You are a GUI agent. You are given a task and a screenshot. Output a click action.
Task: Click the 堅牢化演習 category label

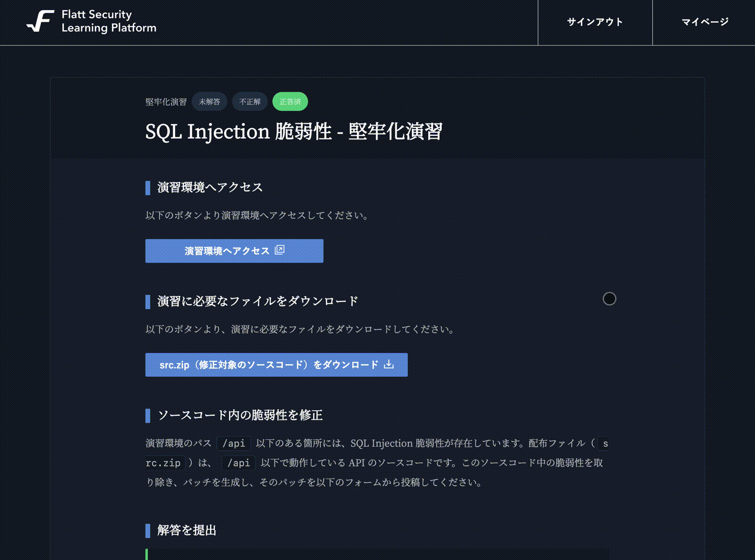[166, 102]
